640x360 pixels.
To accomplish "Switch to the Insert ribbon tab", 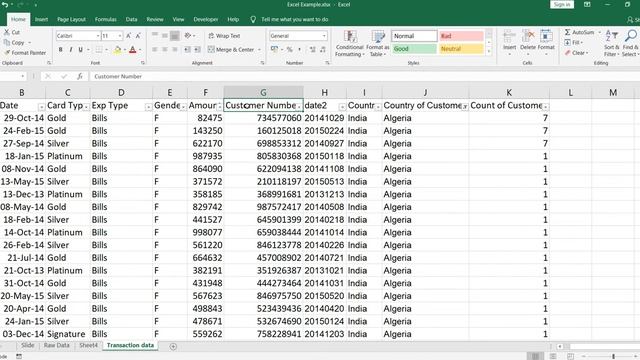I will [41, 19].
